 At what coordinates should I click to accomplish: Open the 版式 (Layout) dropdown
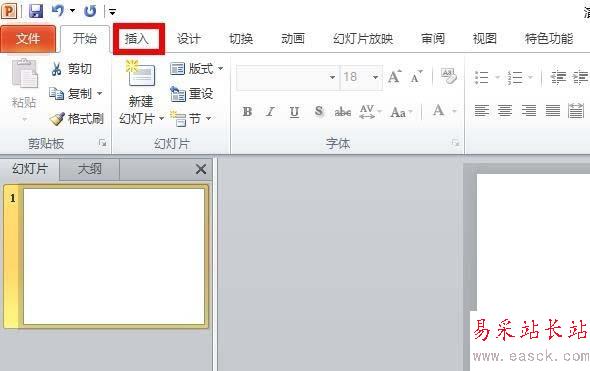(x=197, y=68)
